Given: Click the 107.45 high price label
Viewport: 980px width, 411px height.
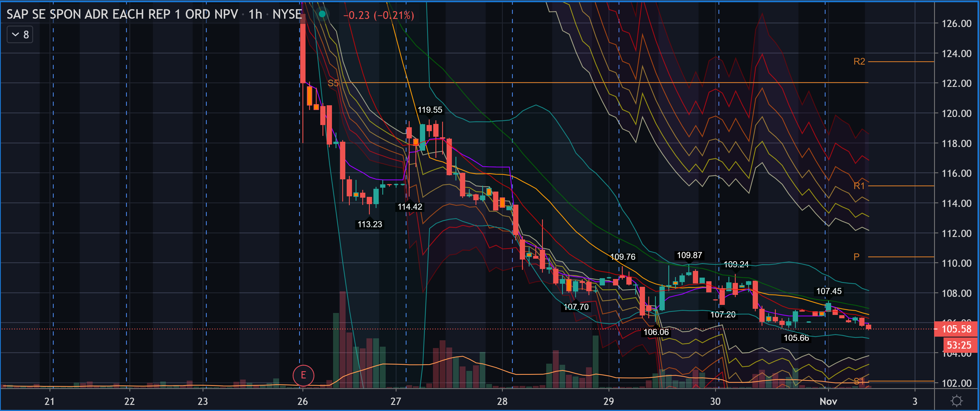Looking at the screenshot, I should tap(829, 292).
